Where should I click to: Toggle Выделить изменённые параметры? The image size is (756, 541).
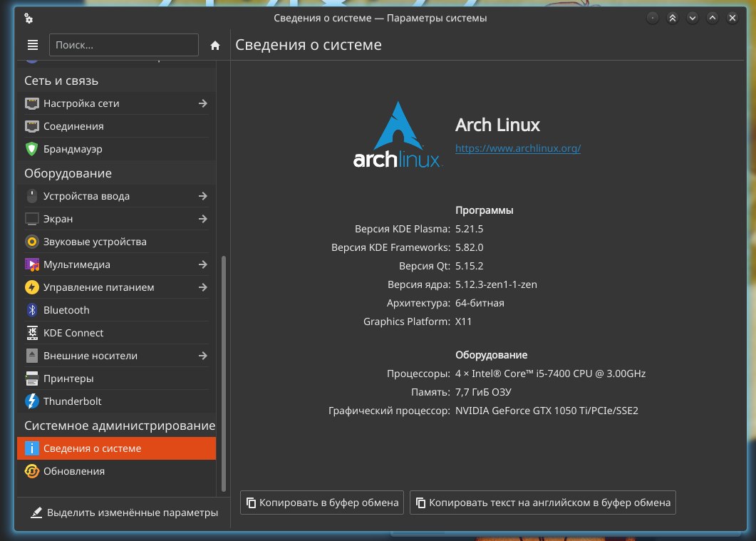[125, 512]
